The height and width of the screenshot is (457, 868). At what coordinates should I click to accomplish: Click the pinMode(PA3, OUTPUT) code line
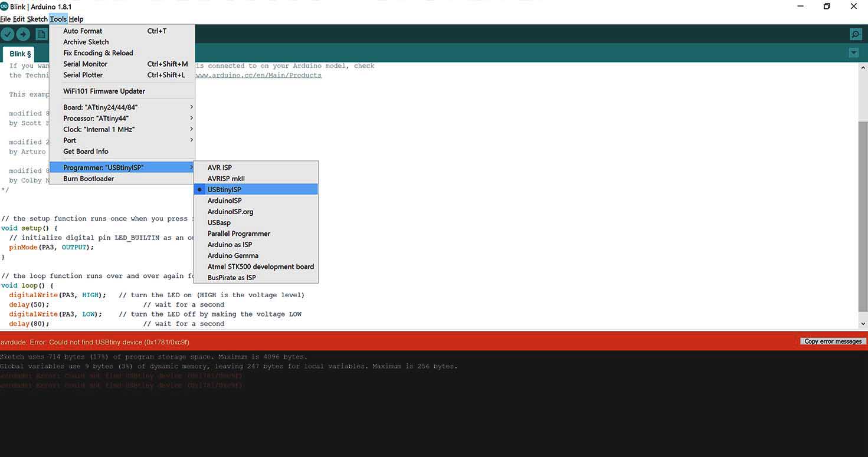[x=51, y=247]
